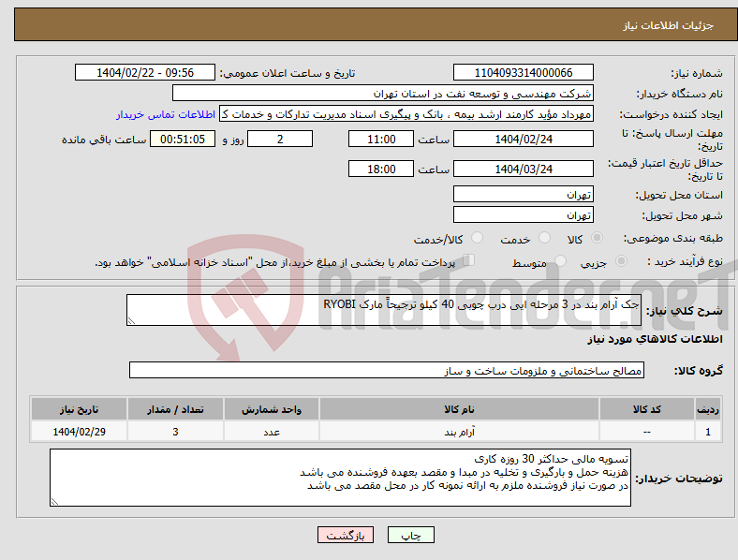Open اطلاعات تماس خریدار link
The width and height of the screenshot is (738, 560).
pos(166,114)
